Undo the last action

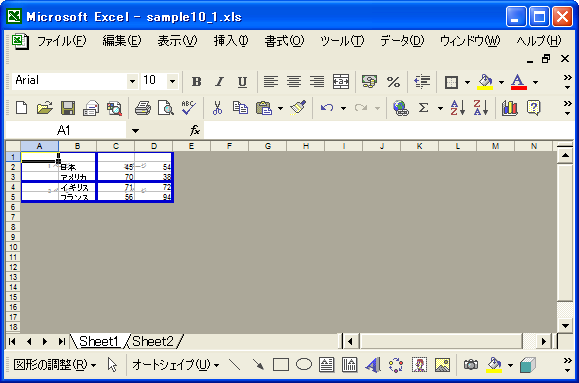coord(327,108)
